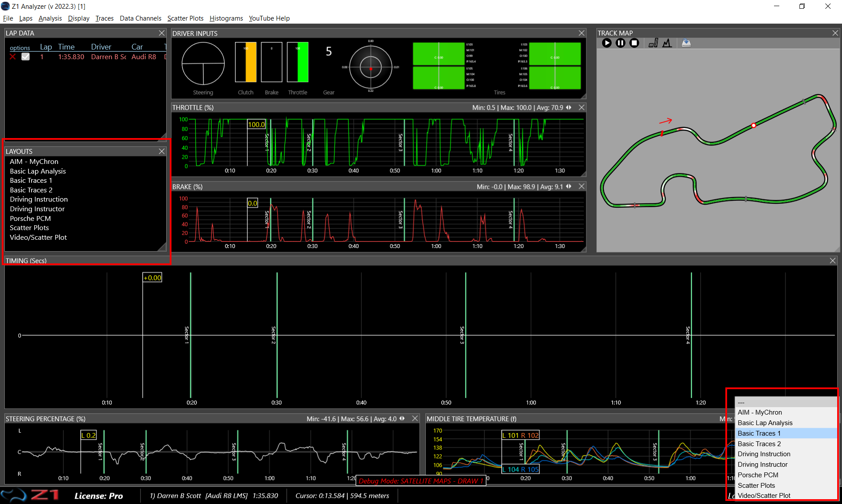Image resolution: width=842 pixels, height=504 pixels.
Task: Close the Steering Percentage panel
Action: pyautogui.click(x=415, y=419)
